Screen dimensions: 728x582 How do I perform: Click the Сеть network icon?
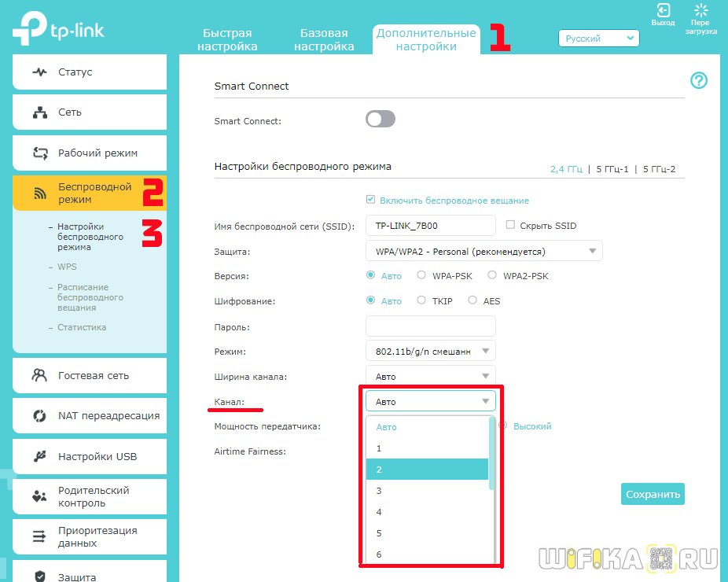point(40,112)
